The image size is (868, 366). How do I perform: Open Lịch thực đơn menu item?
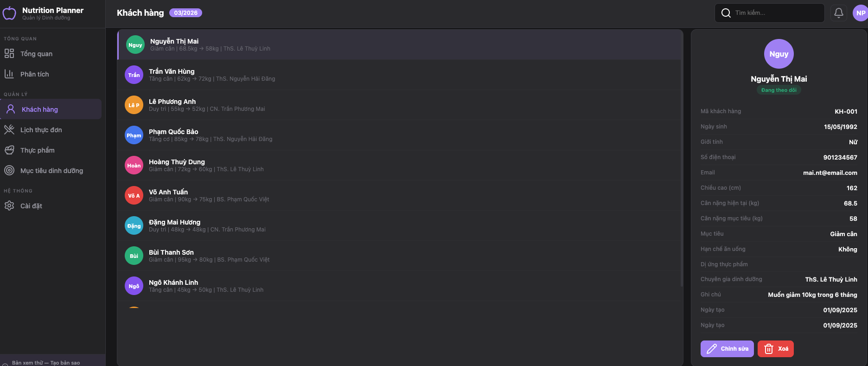click(51, 130)
